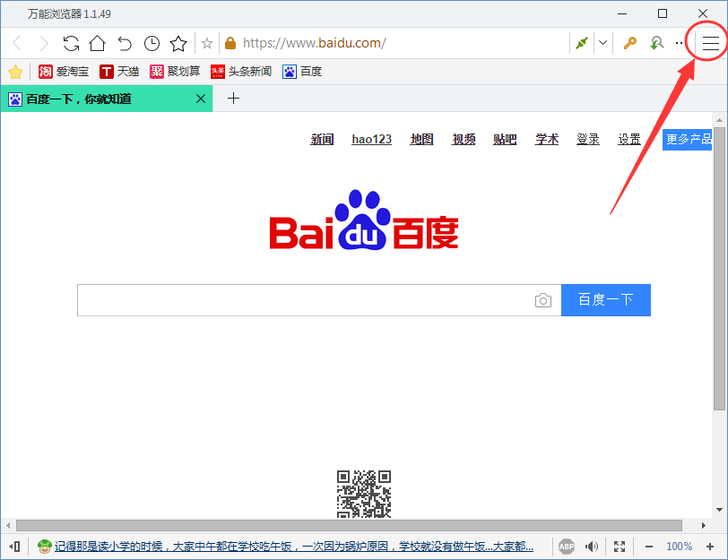Click the green plug-in icon near address bar
The image size is (728, 560).
(582, 42)
